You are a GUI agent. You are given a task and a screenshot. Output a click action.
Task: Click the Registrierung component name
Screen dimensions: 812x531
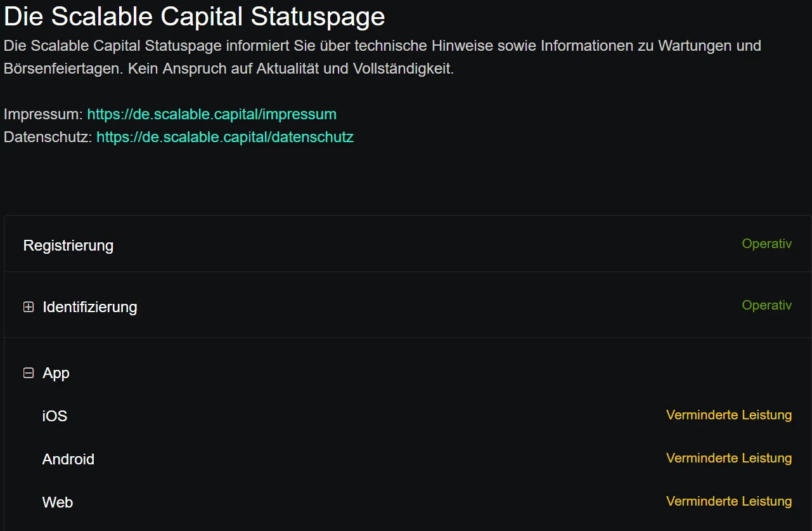click(x=68, y=246)
